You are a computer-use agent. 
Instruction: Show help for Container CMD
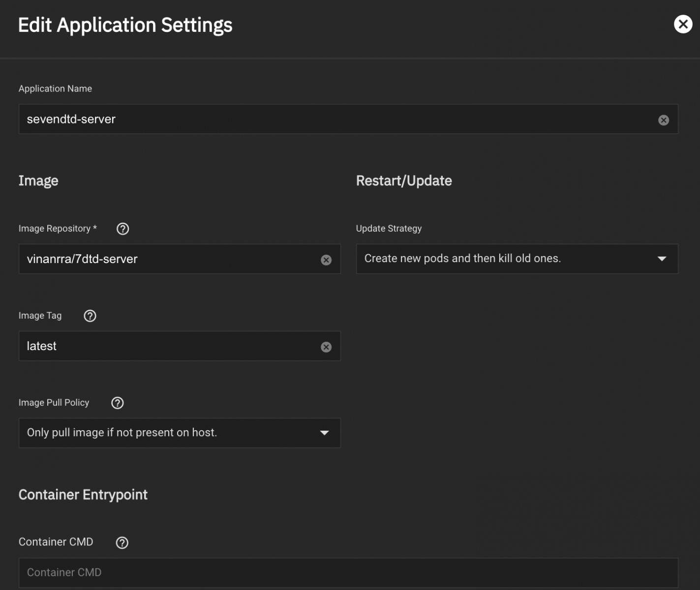122,542
